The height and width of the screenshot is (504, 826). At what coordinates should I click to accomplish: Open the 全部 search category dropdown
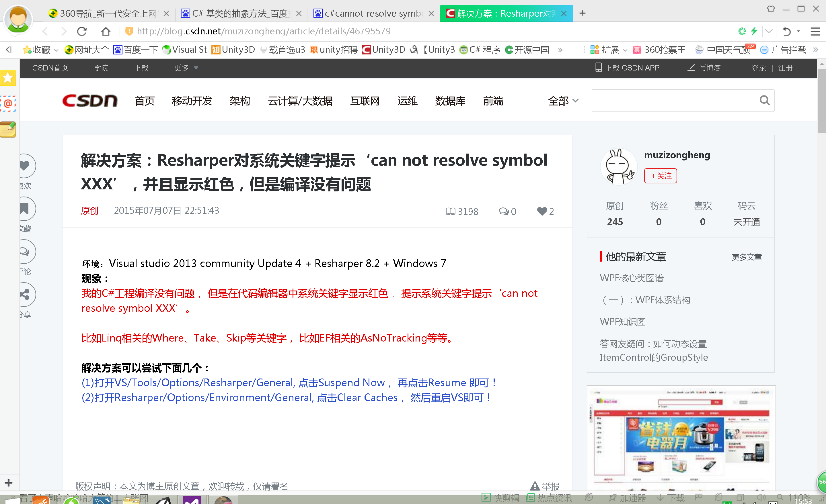tap(563, 101)
